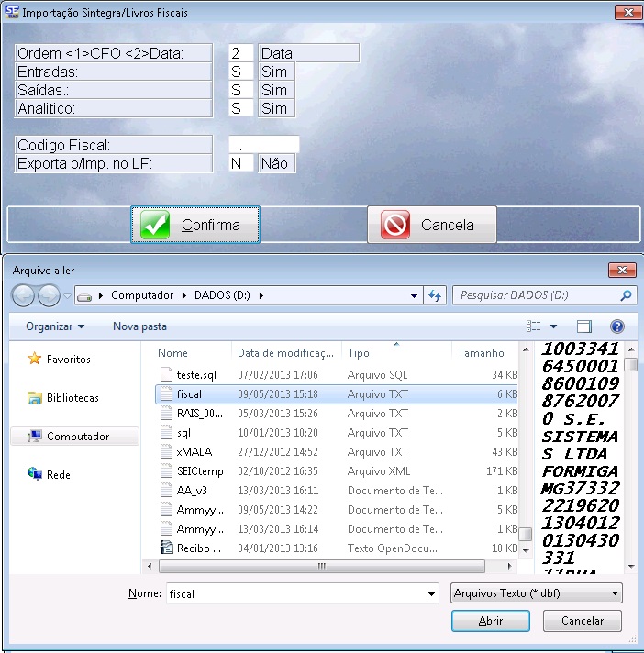Click Nova pasta in the toolbar

(x=140, y=326)
